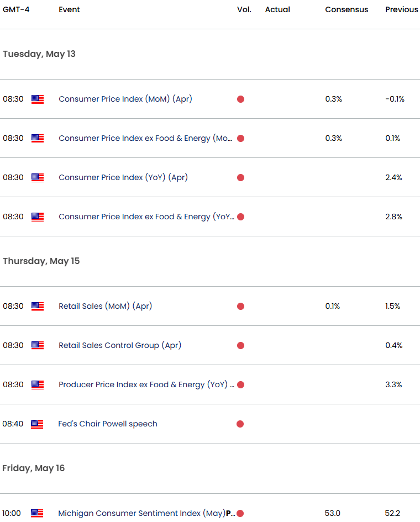
Task: Collapse the Tuesday, May 13 section
Action: pos(39,54)
